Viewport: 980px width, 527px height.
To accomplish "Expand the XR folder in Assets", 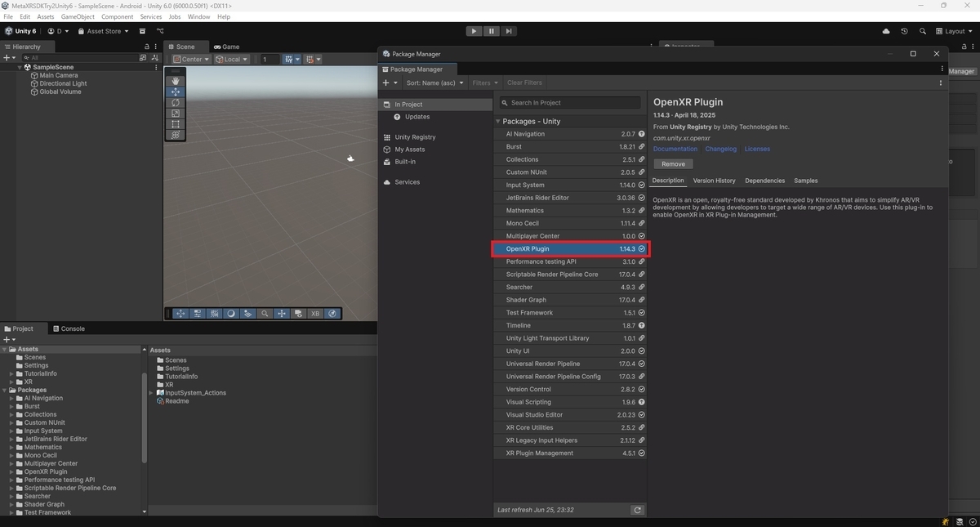I will [x=11, y=382].
